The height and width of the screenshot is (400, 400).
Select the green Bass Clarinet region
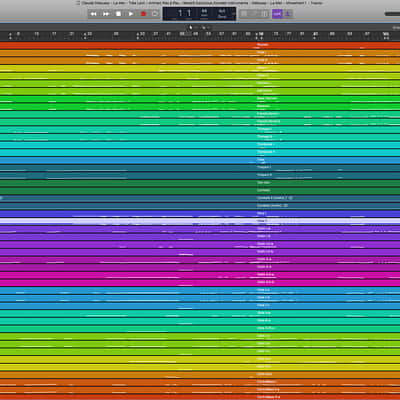tap(200, 99)
